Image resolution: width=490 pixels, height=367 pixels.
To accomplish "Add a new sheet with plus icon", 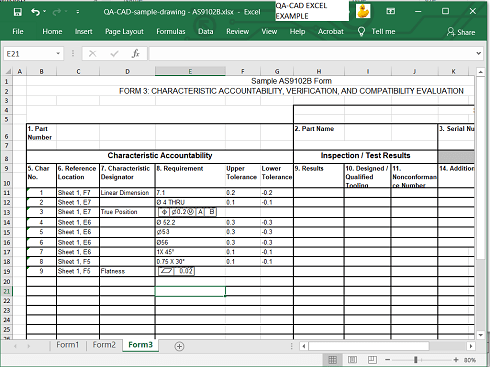I will 179,346.
